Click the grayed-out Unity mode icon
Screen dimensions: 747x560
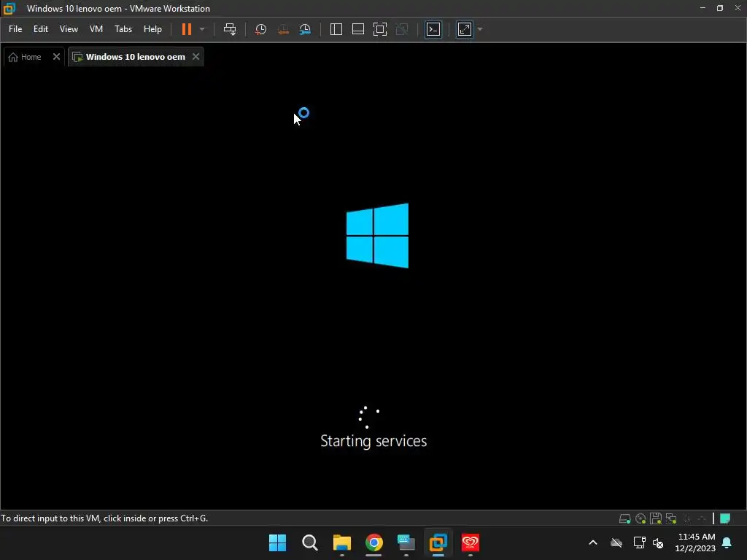[x=402, y=29]
